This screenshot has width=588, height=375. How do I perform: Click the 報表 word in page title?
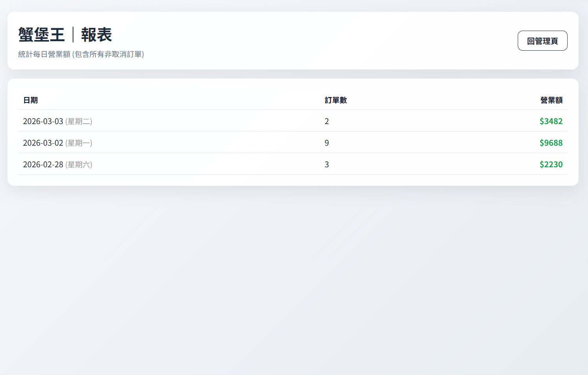(x=97, y=35)
